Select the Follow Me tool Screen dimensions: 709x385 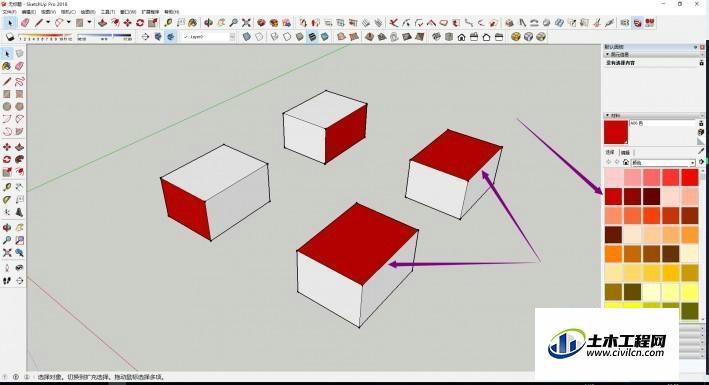click(x=19, y=160)
